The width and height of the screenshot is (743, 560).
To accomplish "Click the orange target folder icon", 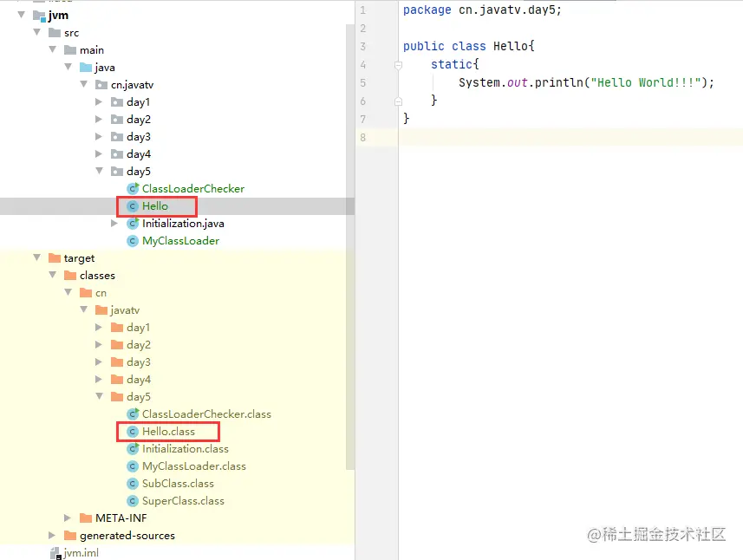I will click(x=55, y=257).
